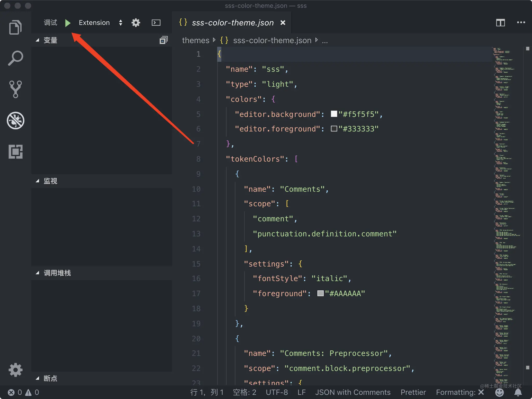This screenshot has height=399, width=532.
Task: Open the Source Control icon
Action: (x=15, y=89)
